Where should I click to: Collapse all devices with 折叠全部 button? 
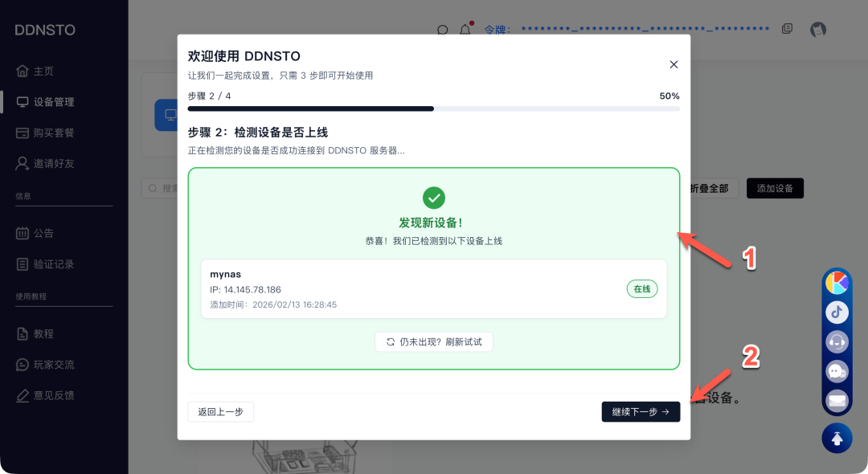(716, 188)
